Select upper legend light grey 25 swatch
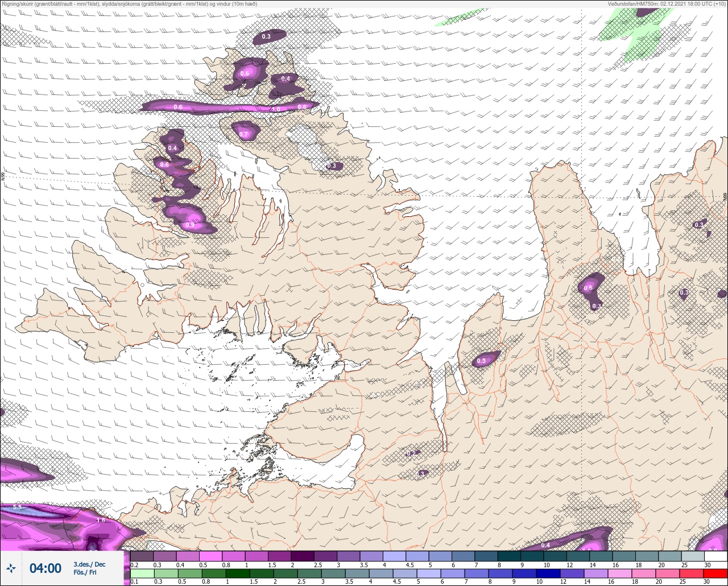Screen dimensions: 728x586 point(693,556)
